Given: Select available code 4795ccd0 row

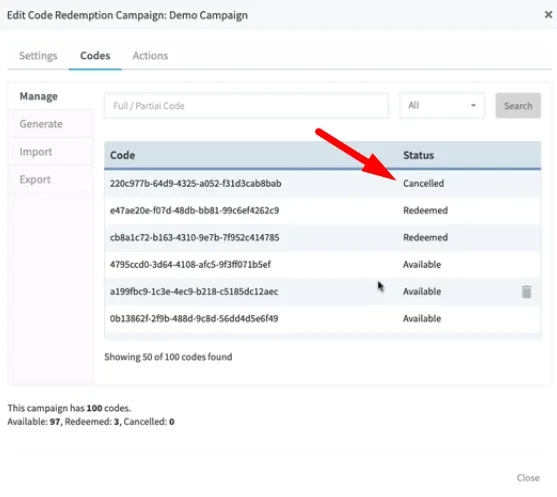Looking at the screenshot, I should click(323, 265).
